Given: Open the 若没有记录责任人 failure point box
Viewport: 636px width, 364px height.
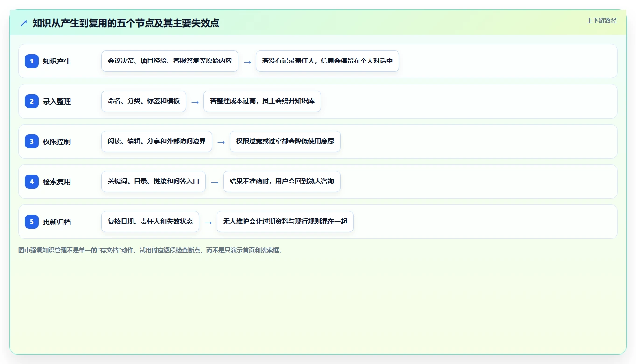Looking at the screenshot, I should coord(328,61).
